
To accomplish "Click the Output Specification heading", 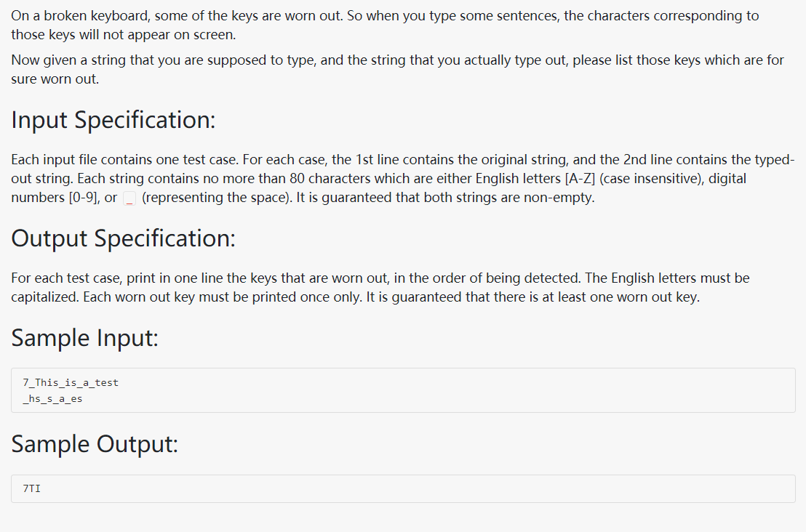I will 124,239.
